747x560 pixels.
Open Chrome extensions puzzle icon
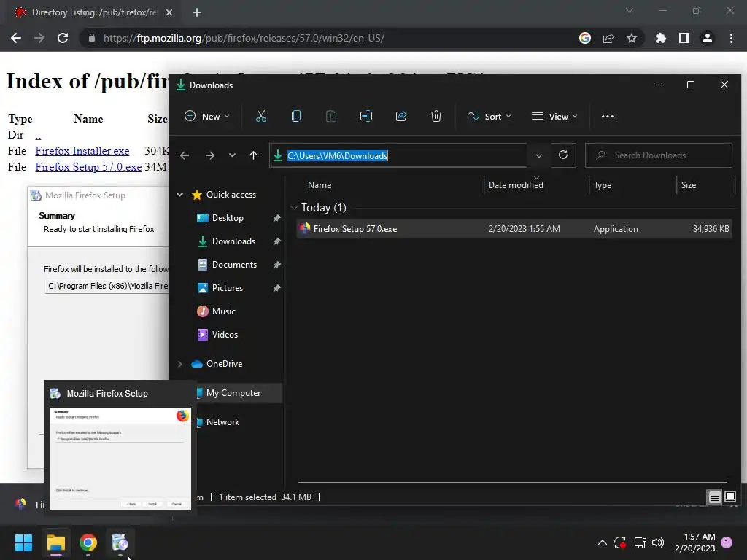tap(660, 38)
